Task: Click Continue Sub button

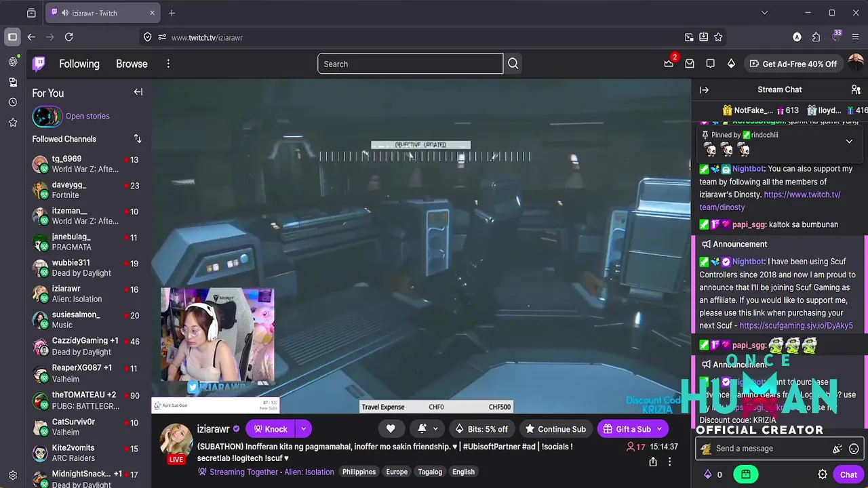Action: click(555, 429)
